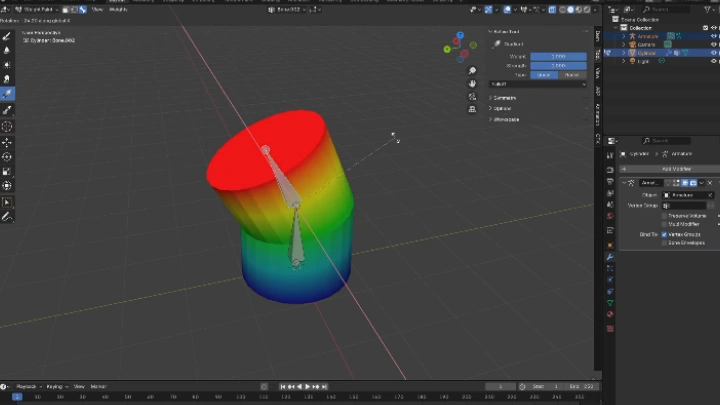
Task: Open the Weights menu
Action: (118, 10)
